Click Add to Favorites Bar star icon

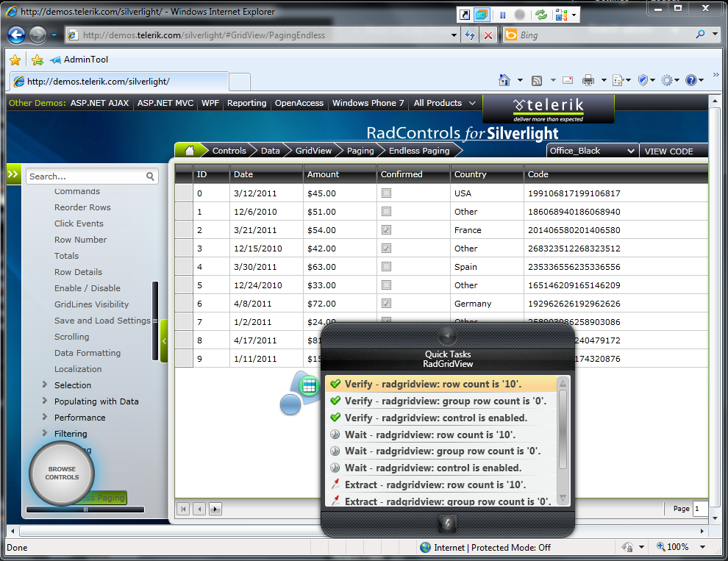click(x=38, y=60)
